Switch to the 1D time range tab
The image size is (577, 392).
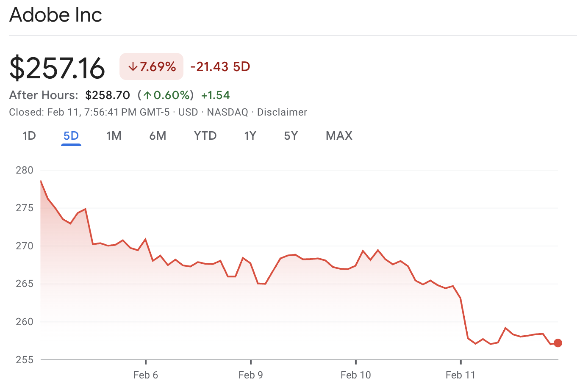pyautogui.click(x=29, y=135)
